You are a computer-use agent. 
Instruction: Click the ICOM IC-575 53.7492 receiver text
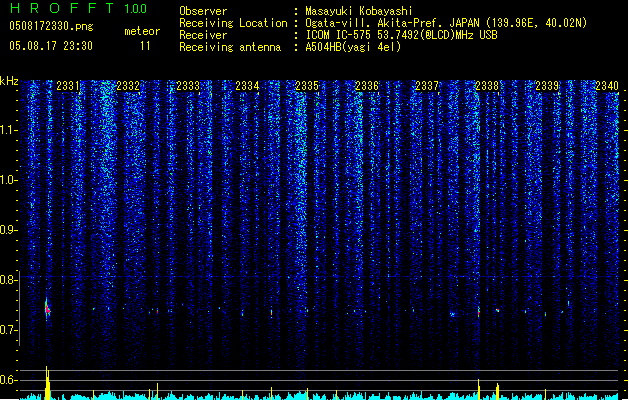[401, 35]
